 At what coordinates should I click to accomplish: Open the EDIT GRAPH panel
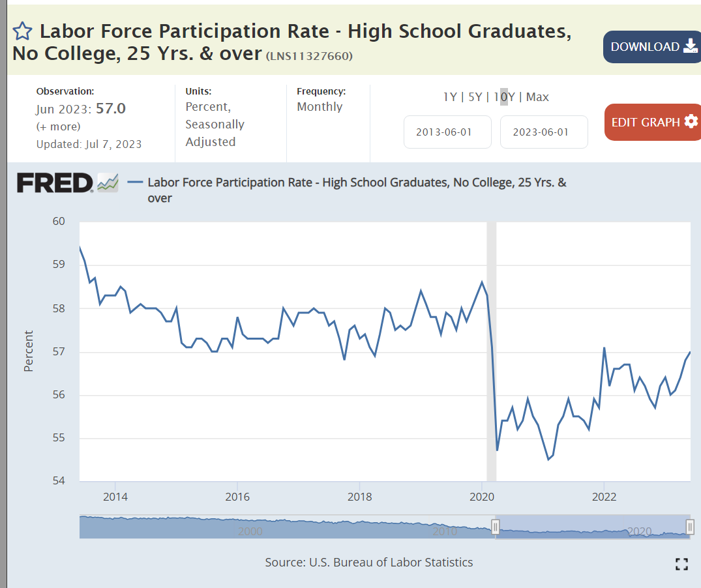point(653,122)
